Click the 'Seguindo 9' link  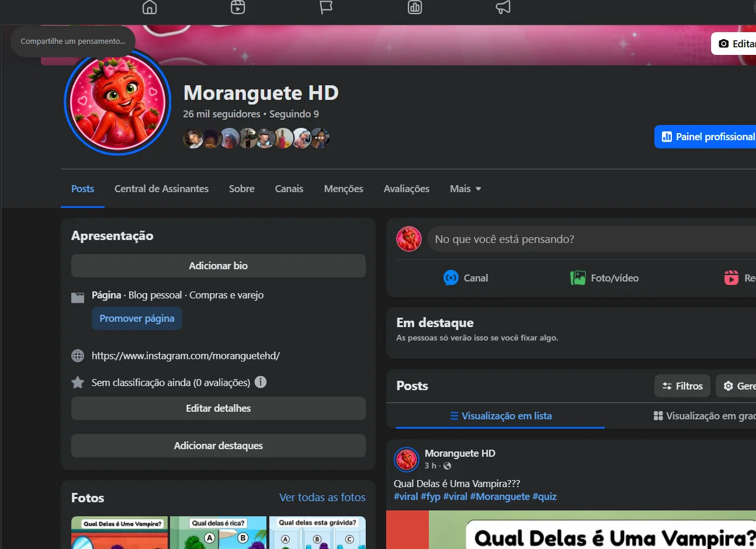click(x=294, y=114)
